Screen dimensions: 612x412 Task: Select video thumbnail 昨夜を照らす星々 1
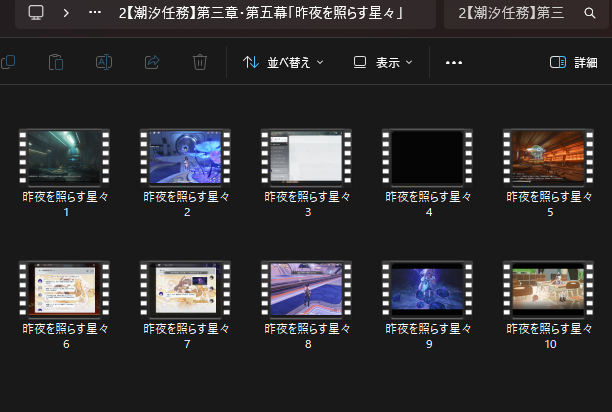pos(64,157)
